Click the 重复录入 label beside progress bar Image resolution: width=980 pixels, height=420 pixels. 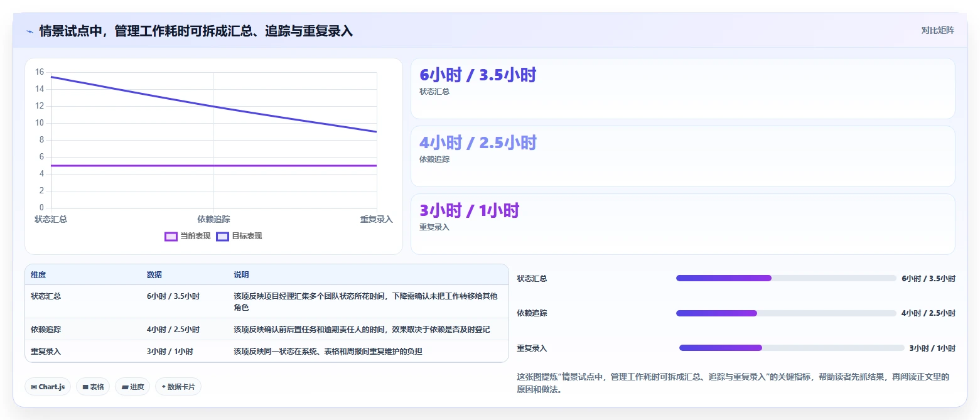(532, 348)
